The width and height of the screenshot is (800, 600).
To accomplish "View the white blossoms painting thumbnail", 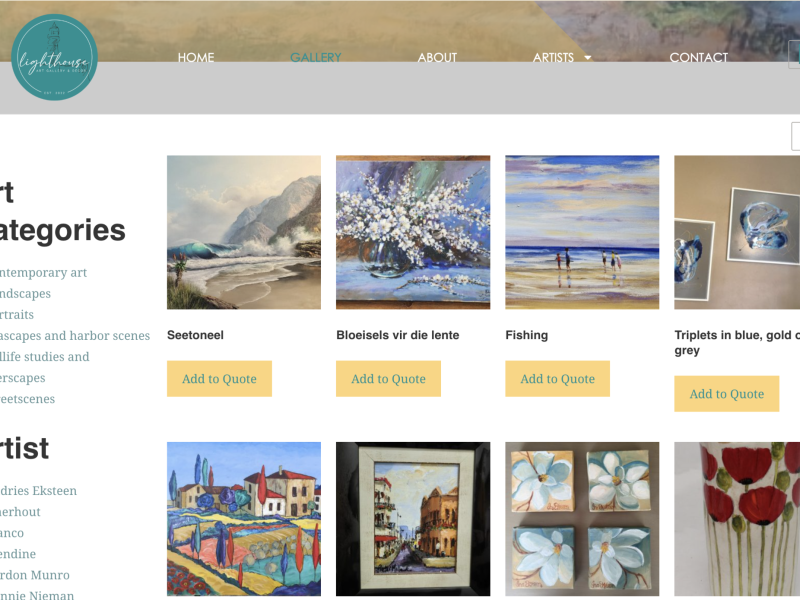I will [x=413, y=232].
